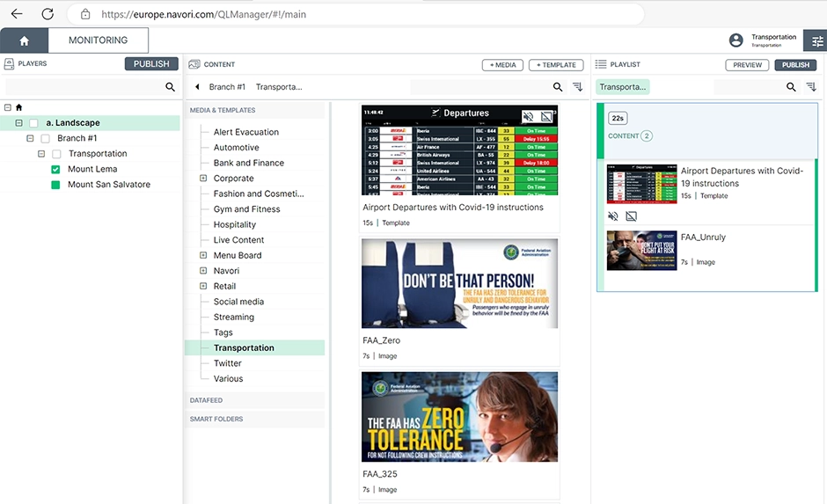Click the playlist search input field

(749, 87)
